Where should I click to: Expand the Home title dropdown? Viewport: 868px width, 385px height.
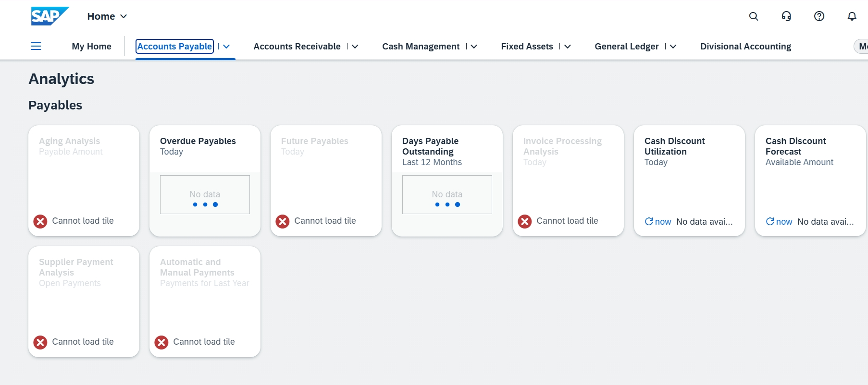pos(124,16)
